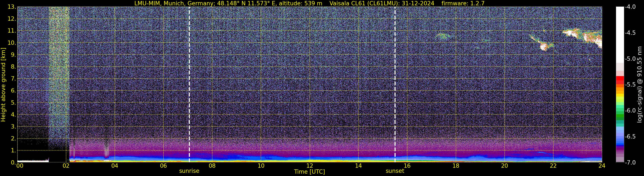Viewport: 644px width, 176px height.
Task: Click the white dashed sunset marker line
Action: 395,85
